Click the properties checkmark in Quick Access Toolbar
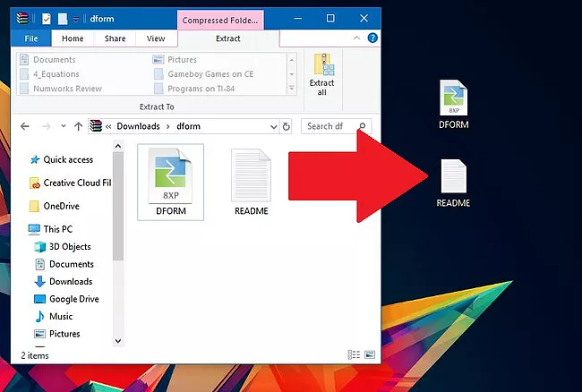 click(47, 18)
